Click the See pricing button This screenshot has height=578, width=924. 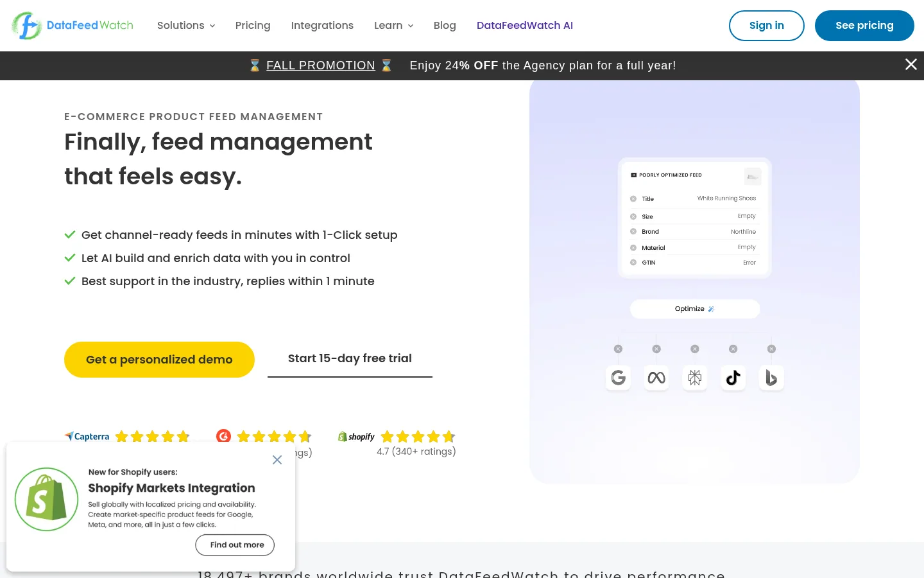864,26
